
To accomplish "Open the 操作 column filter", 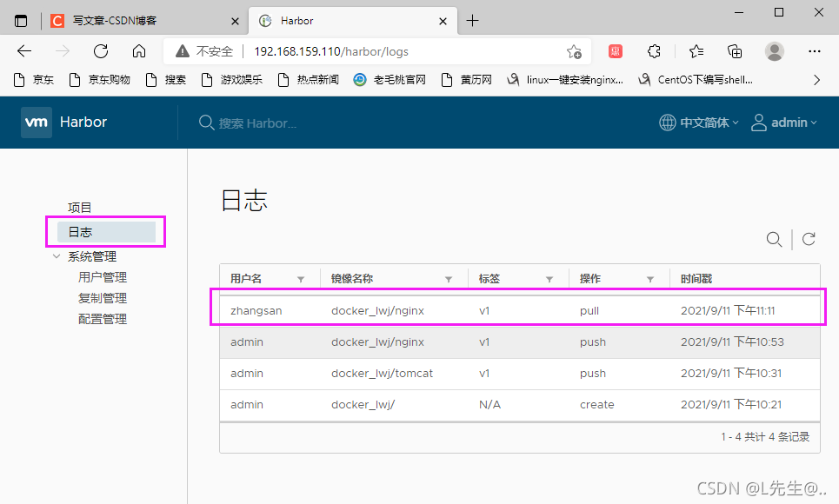I will coord(650,279).
